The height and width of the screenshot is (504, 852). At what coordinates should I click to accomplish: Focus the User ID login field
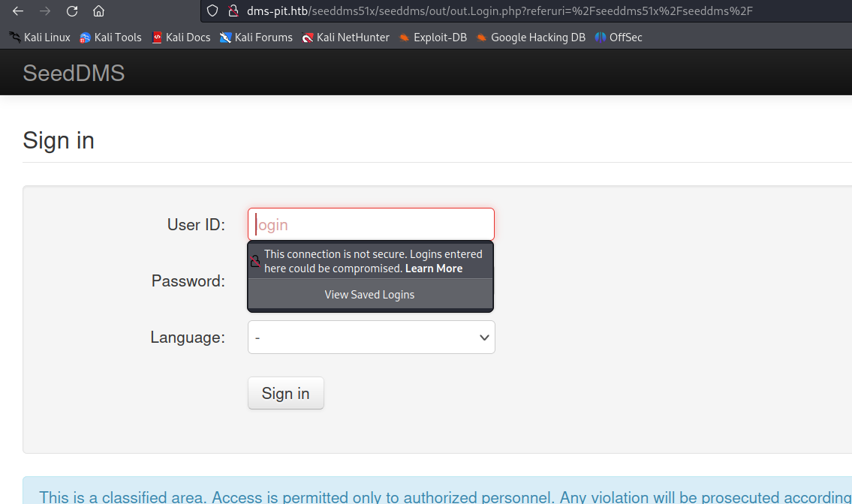(x=371, y=224)
